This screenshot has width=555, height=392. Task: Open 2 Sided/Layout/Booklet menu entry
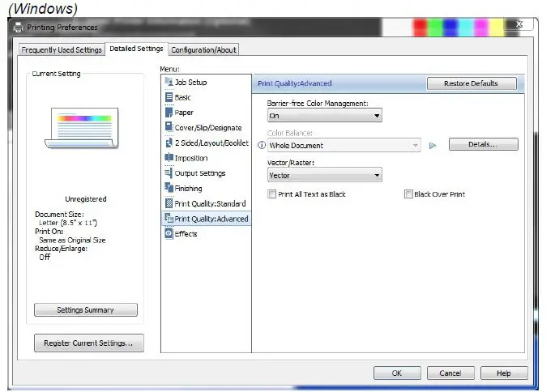[207, 143]
